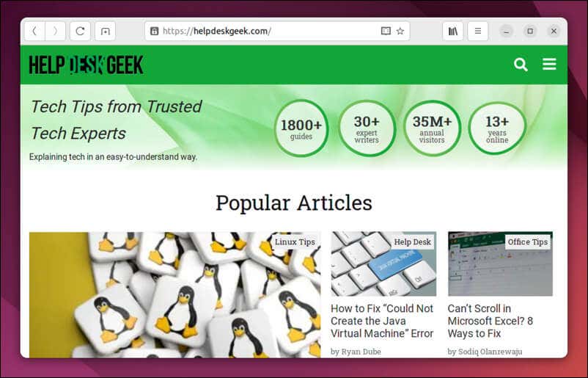This screenshot has width=588, height=378.
Task: Click author link Ryan Dube
Action: click(361, 352)
